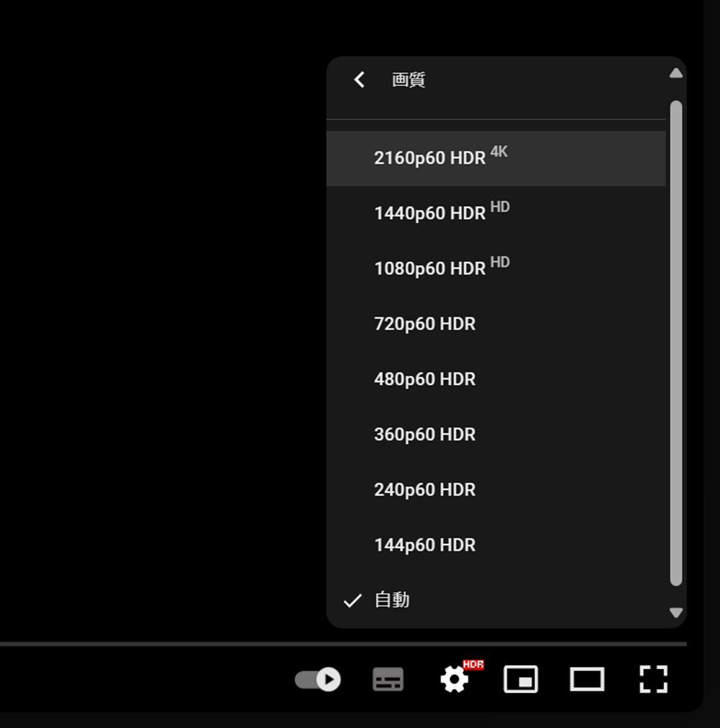Select 2160p60 HDR 4K quality
The image size is (720, 728).
(496, 158)
